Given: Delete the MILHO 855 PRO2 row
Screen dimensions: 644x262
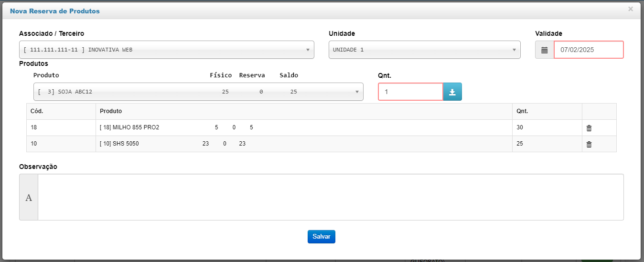Looking at the screenshot, I should click(589, 128).
